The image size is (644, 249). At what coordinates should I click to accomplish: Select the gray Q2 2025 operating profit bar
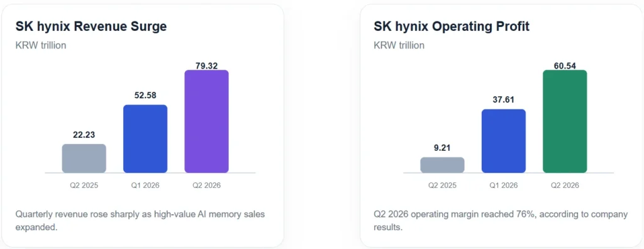(x=442, y=165)
